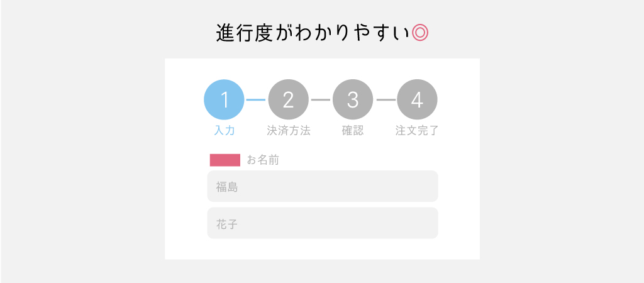Click the 入力 step label
This screenshot has width=644, height=283.
(224, 131)
